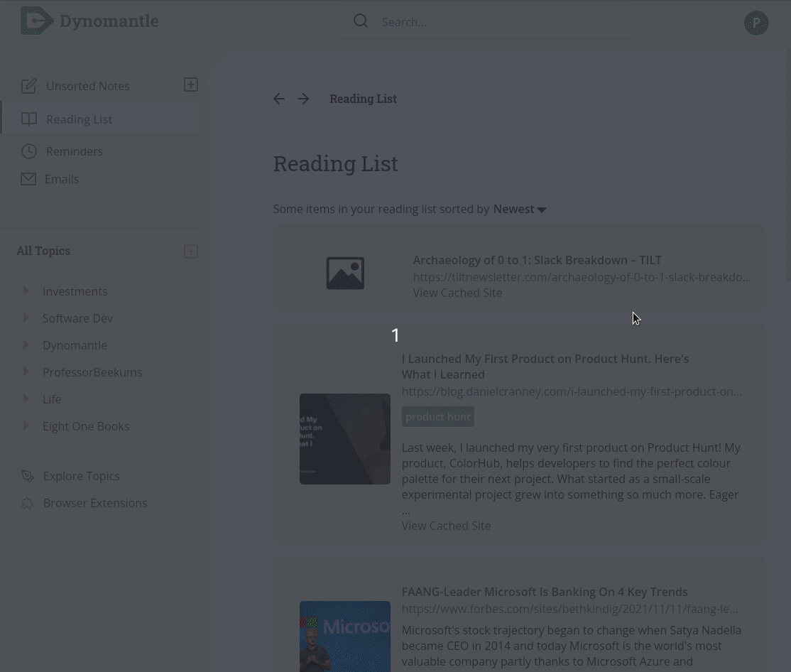
Task: Click the Software Dev topic label
Action: (77, 318)
